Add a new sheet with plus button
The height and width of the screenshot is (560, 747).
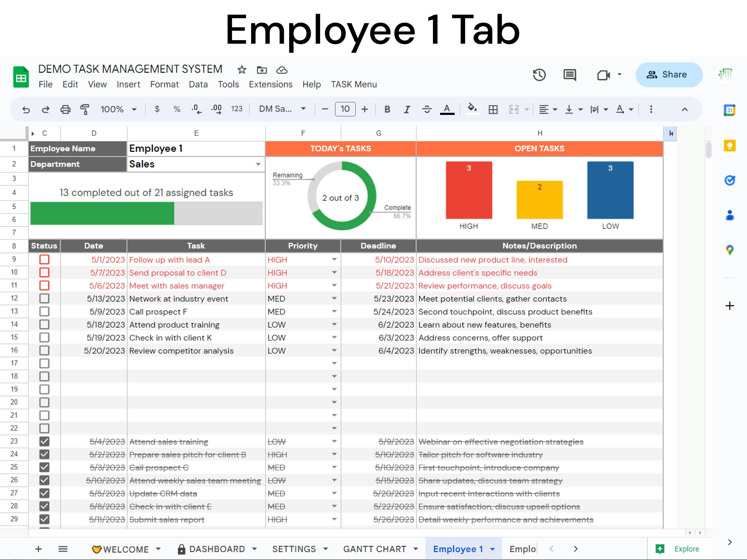pyautogui.click(x=39, y=549)
